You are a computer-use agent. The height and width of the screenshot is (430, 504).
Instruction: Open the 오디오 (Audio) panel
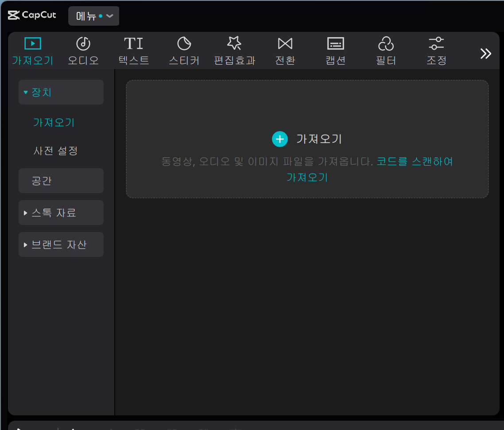coord(83,50)
